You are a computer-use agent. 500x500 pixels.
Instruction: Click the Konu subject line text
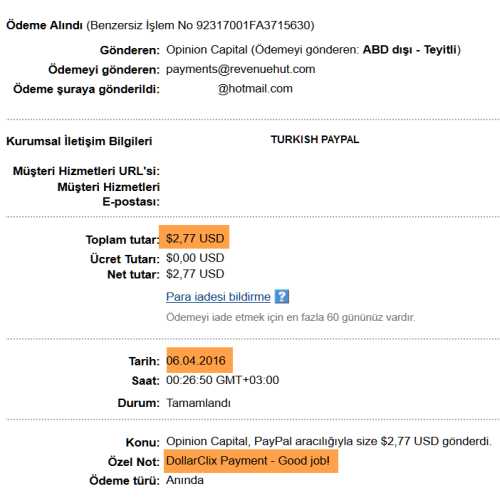tap(328, 441)
